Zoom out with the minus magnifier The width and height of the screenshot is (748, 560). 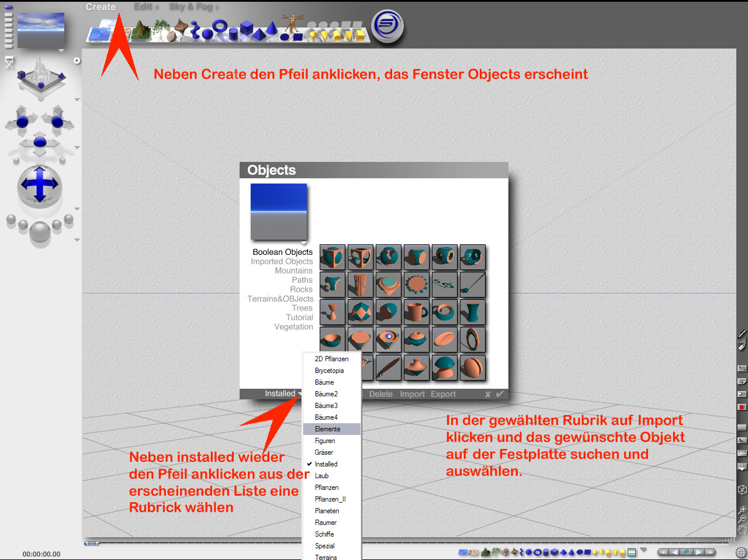(742, 518)
